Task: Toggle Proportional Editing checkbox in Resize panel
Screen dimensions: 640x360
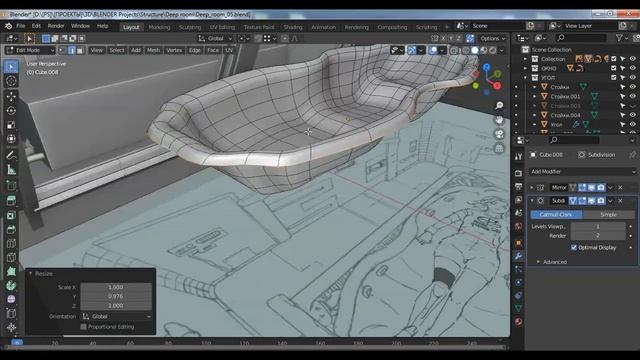Action: tap(83, 327)
